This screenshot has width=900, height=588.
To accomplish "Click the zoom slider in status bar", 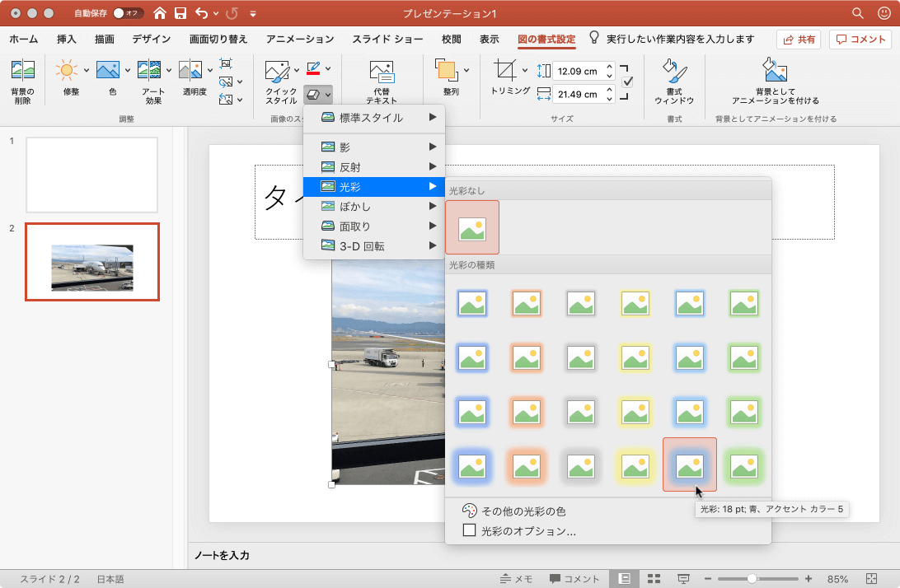I will pyautogui.click(x=752, y=579).
